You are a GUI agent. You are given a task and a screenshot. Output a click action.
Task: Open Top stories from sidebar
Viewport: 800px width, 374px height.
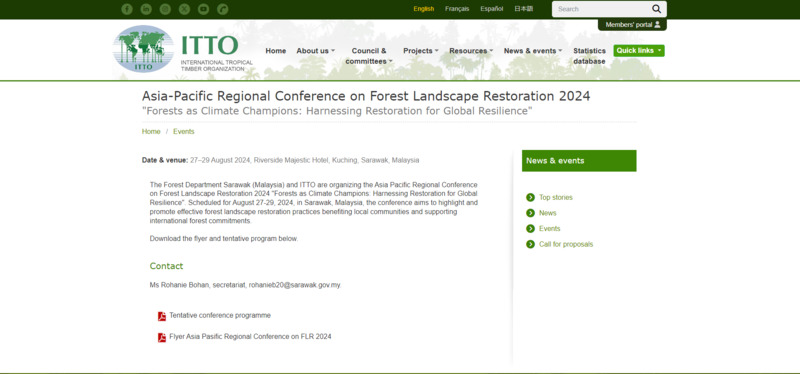click(556, 197)
